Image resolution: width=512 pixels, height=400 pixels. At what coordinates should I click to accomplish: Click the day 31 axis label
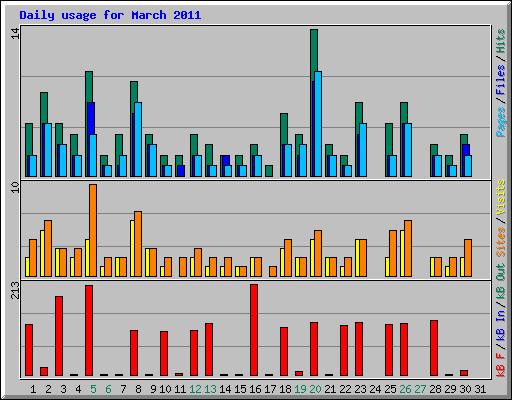click(x=480, y=389)
